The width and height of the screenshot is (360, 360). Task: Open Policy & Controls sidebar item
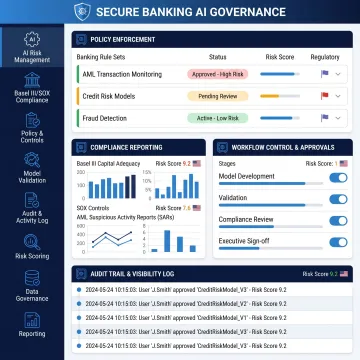[x=32, y=127]
